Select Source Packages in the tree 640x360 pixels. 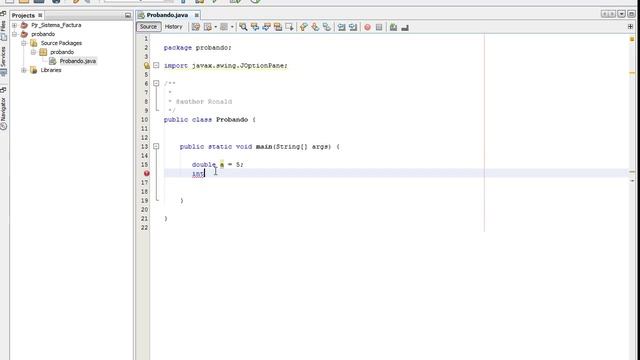pyautogui.click(x=61, y=43)
